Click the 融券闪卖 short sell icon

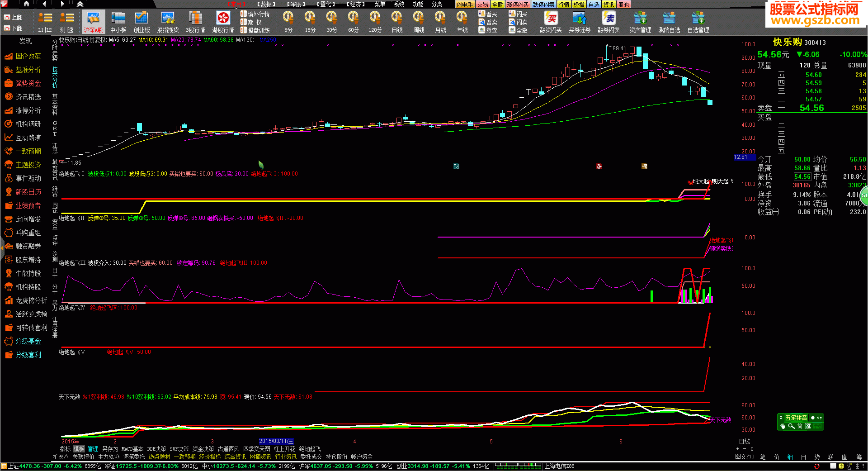(x=609, y=22)
